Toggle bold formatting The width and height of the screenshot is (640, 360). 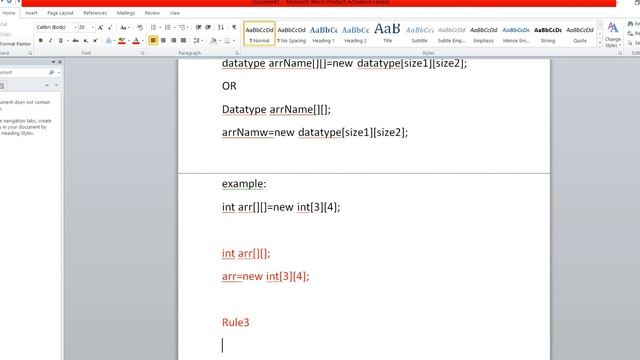[x=40, y=40]
